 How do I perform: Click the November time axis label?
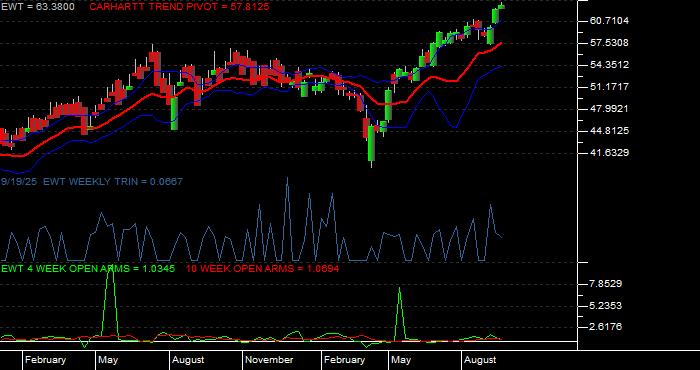(x=269, y=360)
